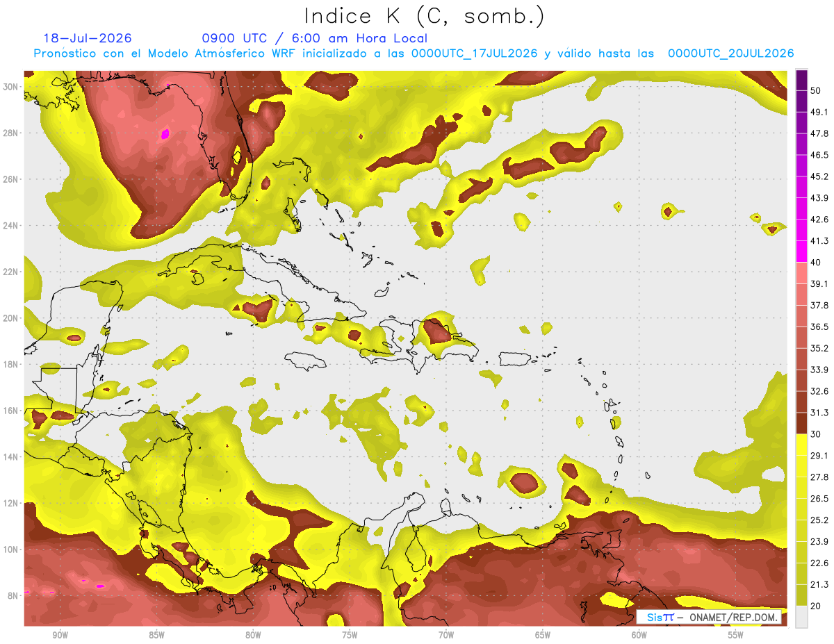Click the color scale value 32.6
Image resolution: width=834 pixels, height=644 pixels.
819,391
